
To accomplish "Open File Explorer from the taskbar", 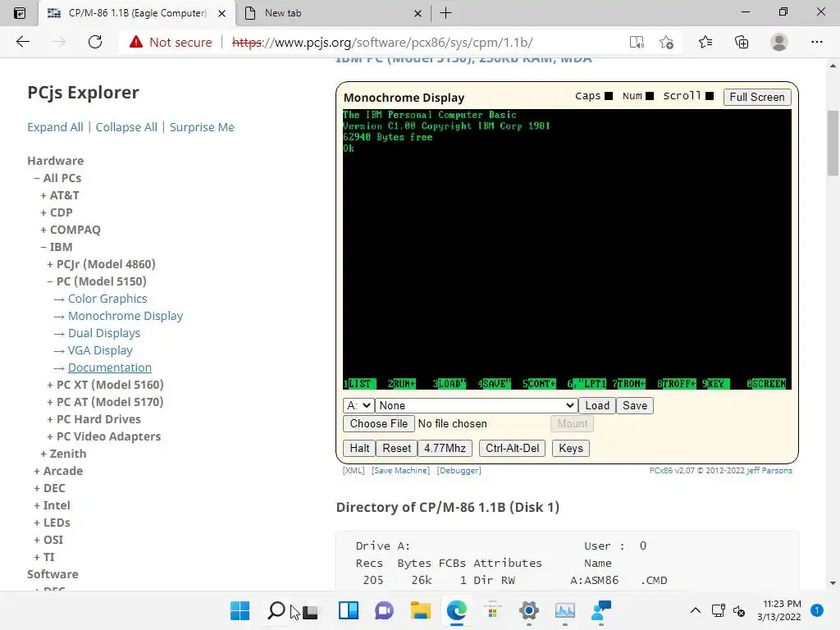I will [x=421, y=610].
